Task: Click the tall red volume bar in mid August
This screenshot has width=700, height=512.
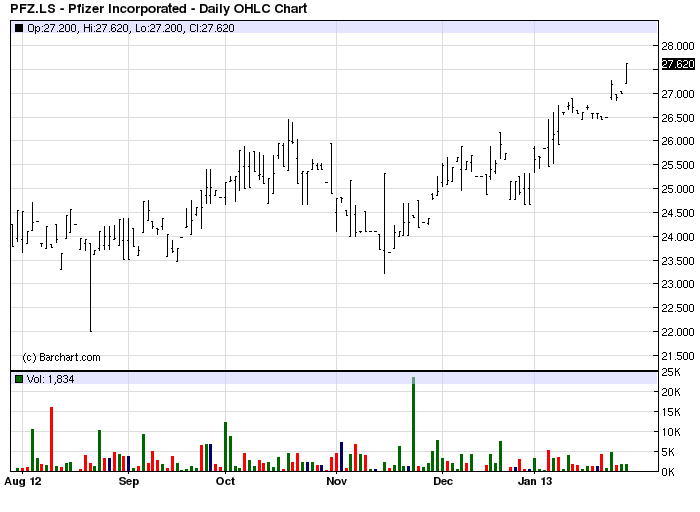Action: (x=51, y=439)
